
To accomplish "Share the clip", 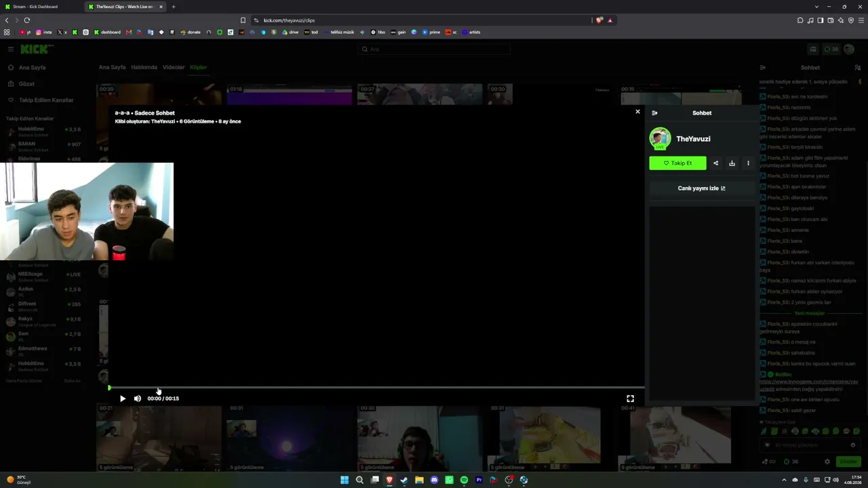I will (x=715, y=163).
